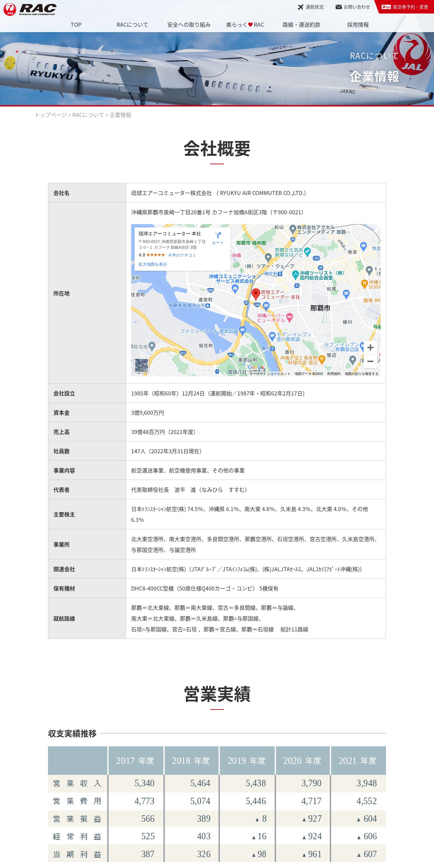Open the 安全への取り組み menu item
Screen dimensions: 434x868
189,25
